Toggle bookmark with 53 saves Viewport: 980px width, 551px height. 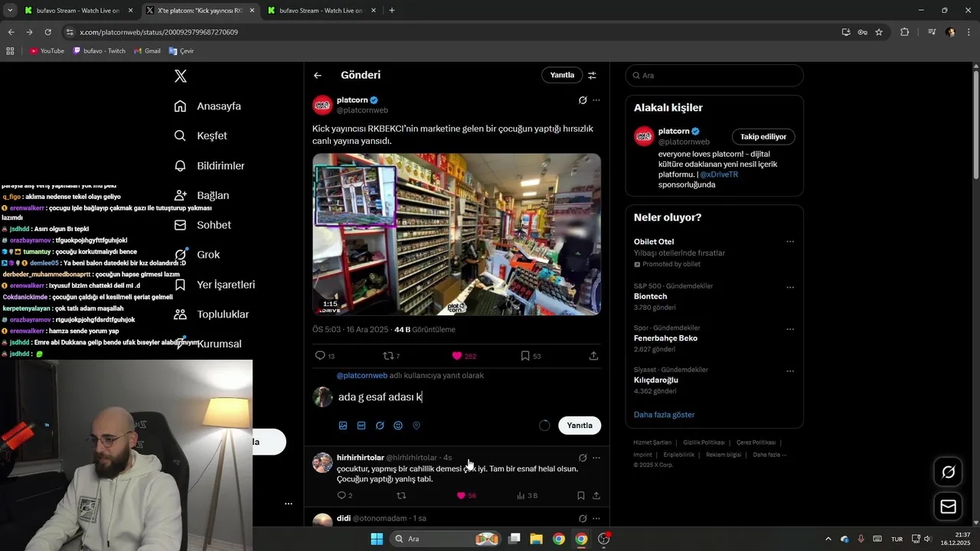[x=525, y=356]
